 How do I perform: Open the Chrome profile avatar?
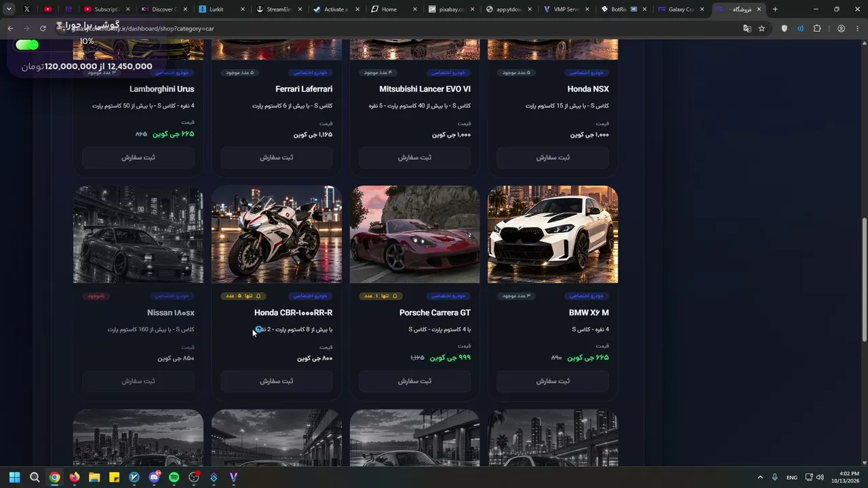click(841, 28)
